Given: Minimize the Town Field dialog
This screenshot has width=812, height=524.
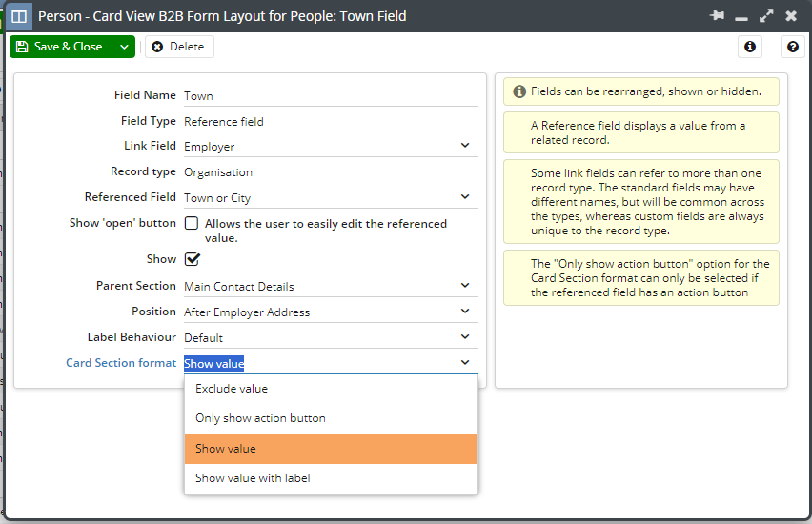Looking at the screenshot, I should click(741, 19).
